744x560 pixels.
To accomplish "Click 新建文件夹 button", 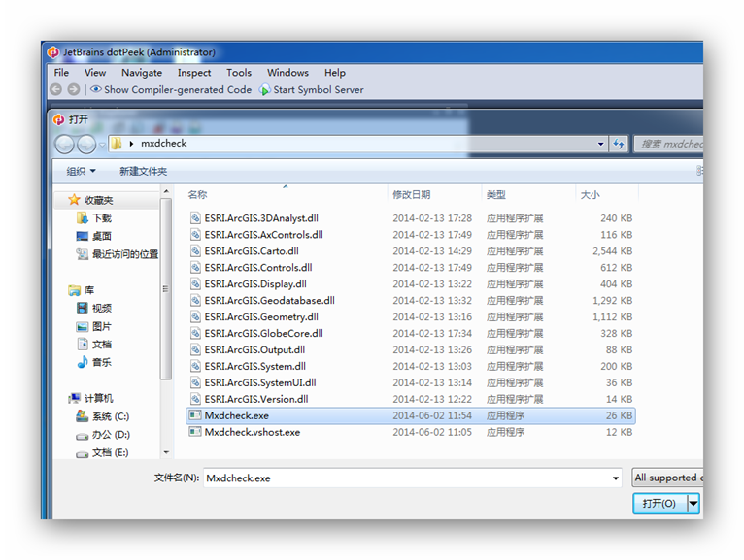I will (x=143, y=171).
